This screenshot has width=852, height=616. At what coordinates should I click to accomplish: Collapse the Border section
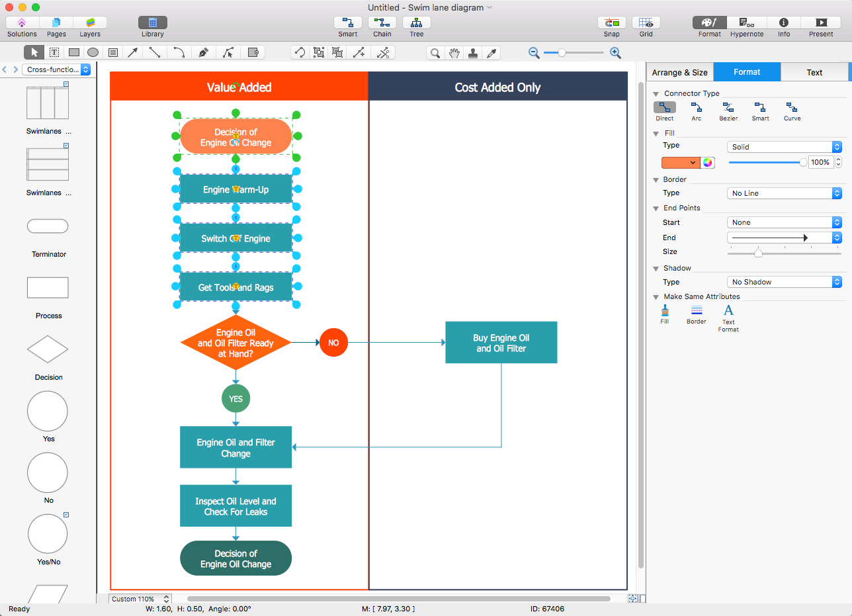click(656, 180)
